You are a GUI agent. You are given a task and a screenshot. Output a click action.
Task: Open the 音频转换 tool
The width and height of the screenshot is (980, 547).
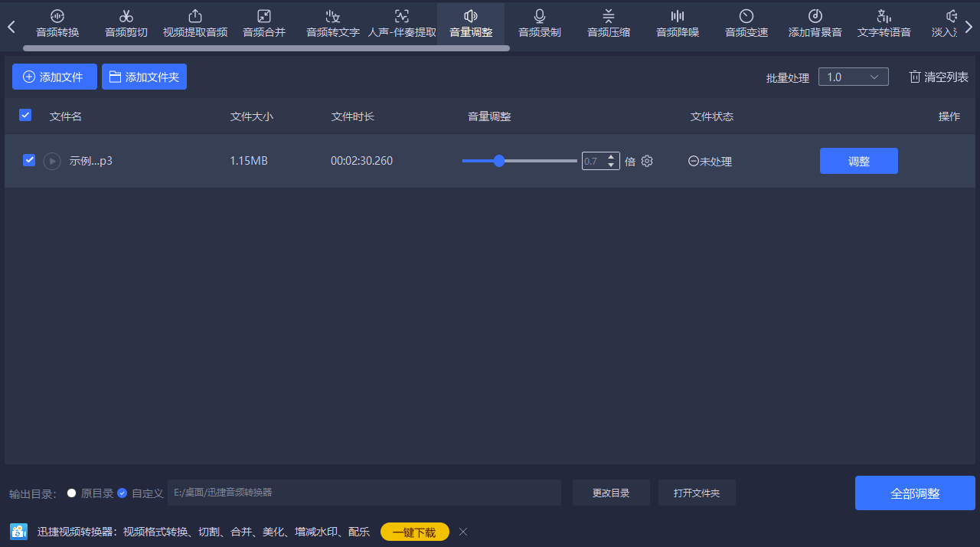point(57,23)
